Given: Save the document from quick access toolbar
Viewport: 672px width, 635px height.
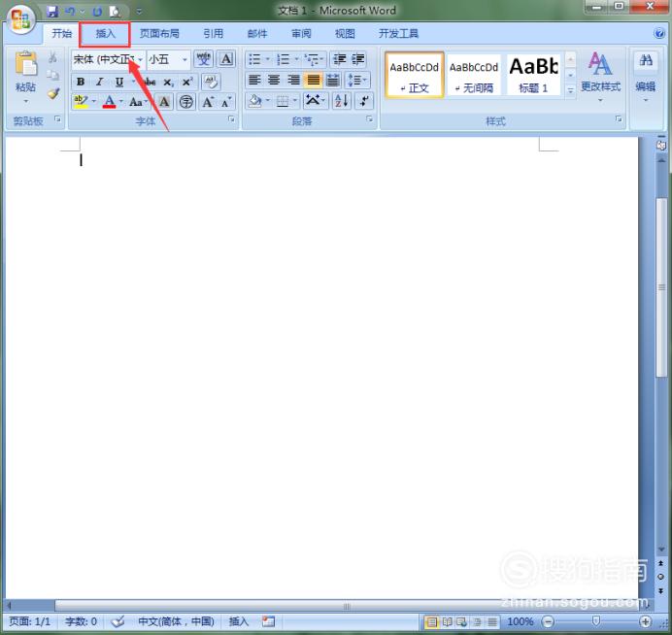Looking at the screenshot, I should [52, 11].
